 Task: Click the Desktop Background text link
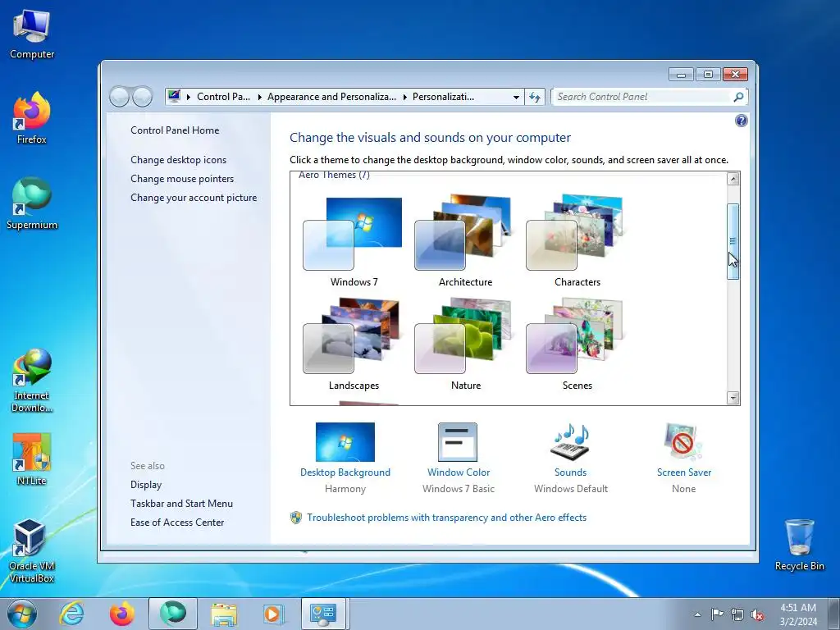tap(345, 472)
